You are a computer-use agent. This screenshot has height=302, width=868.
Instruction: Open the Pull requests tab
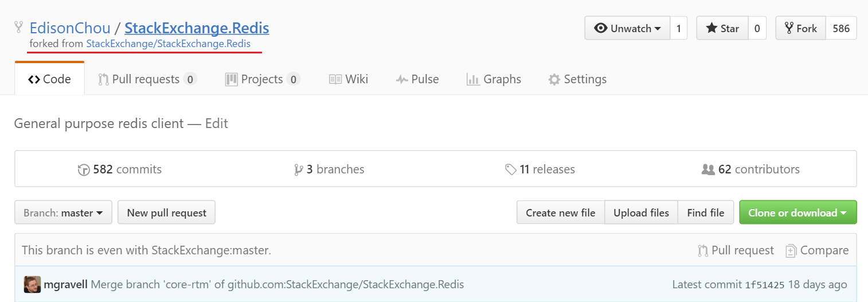click(147, 79)
